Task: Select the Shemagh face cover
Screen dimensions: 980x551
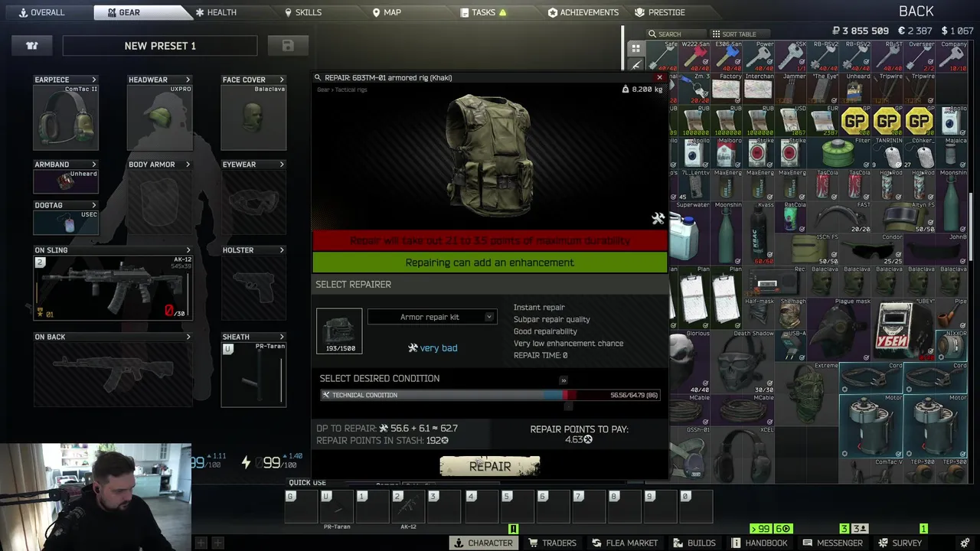Action: pos(792,313)
